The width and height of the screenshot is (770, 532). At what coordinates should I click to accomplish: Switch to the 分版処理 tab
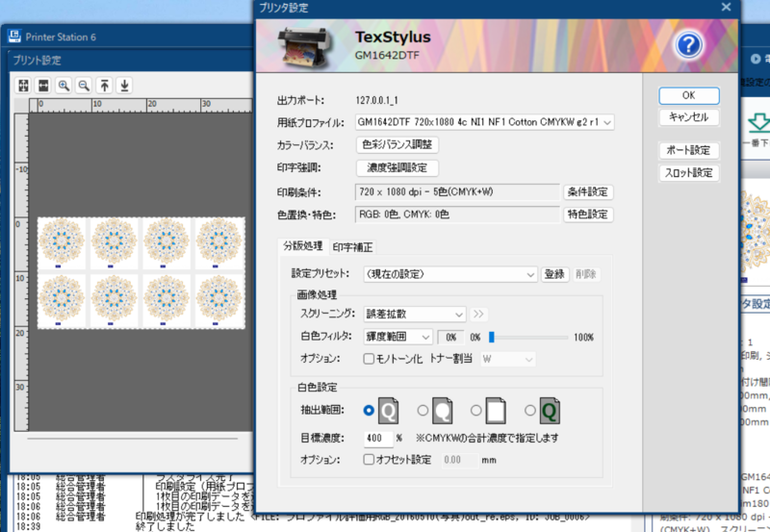click(302, 246)
